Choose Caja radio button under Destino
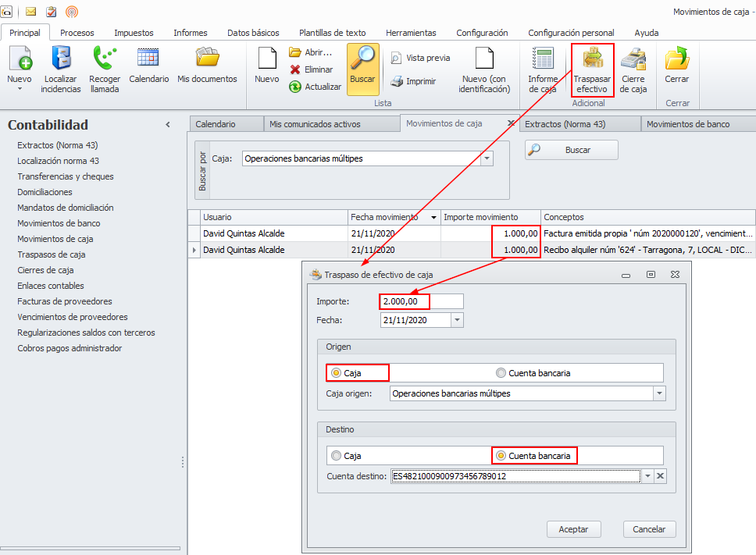Viewport: 756px width, 555px height. pos(337,456)
